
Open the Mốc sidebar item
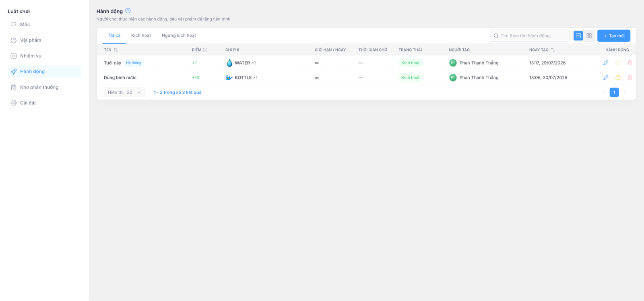click(x=44, y=25)
